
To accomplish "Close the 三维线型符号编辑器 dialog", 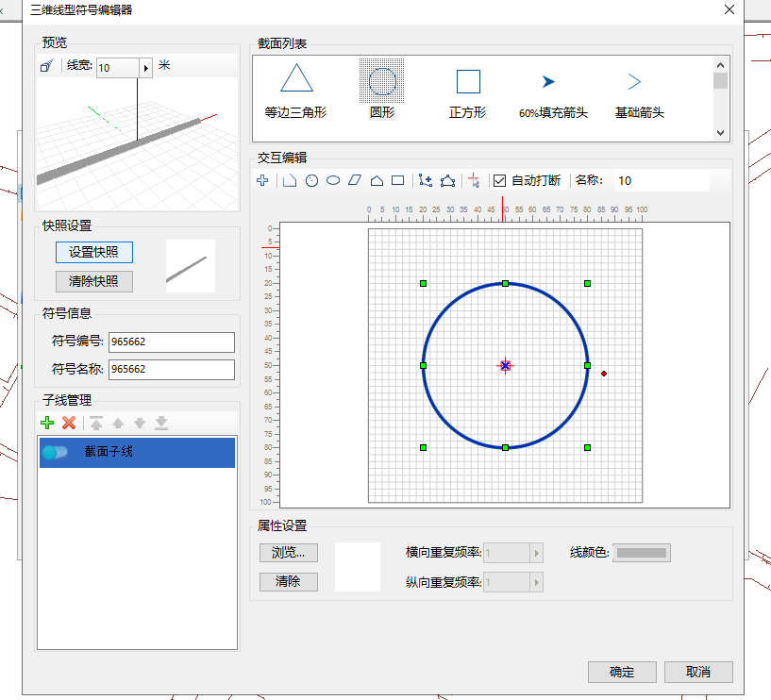I will tap(729, 9).
